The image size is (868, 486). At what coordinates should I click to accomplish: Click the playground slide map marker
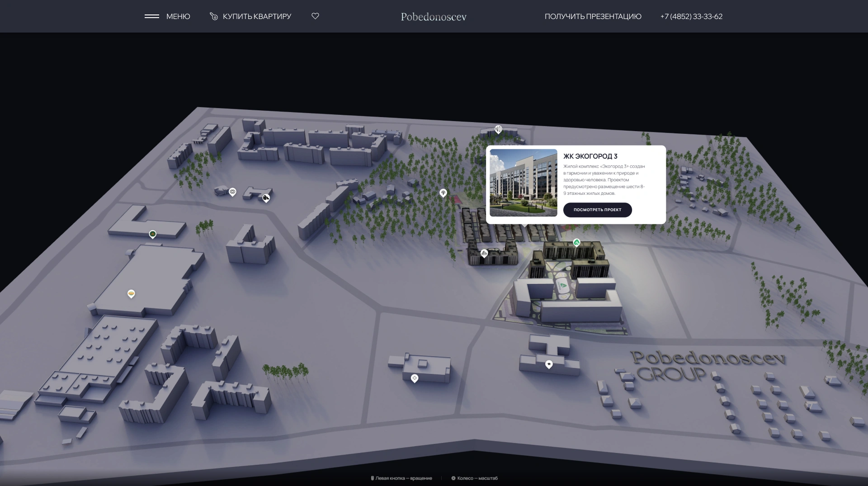pyautogui.click(x=266, y=198)
